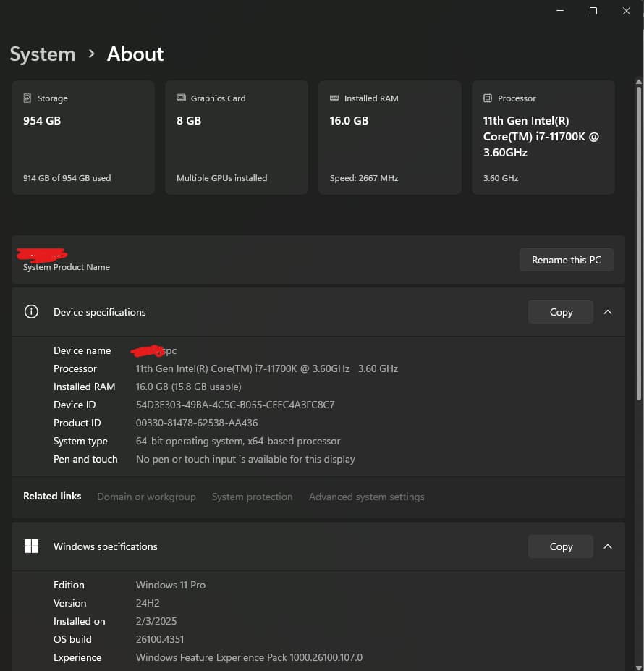Click the version value '24H2'
Viewport: 644px width, 671px height.
[x=148, y=603]
